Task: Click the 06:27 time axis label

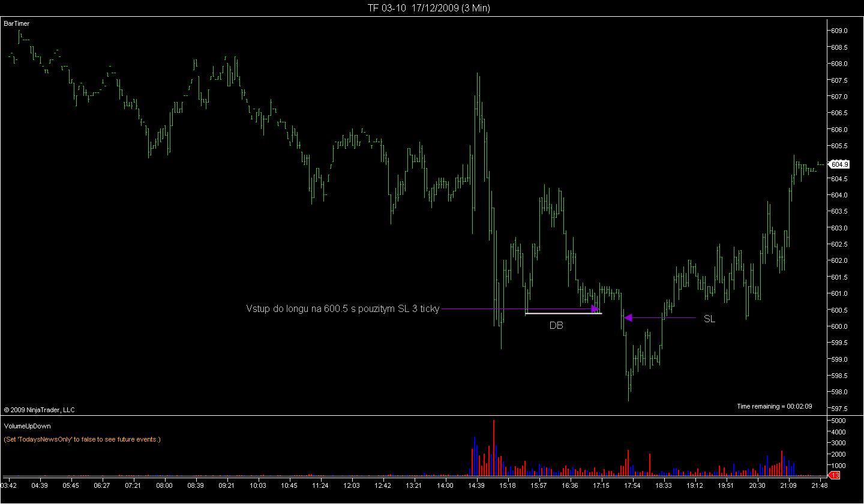Action: (x=102, y=485)
